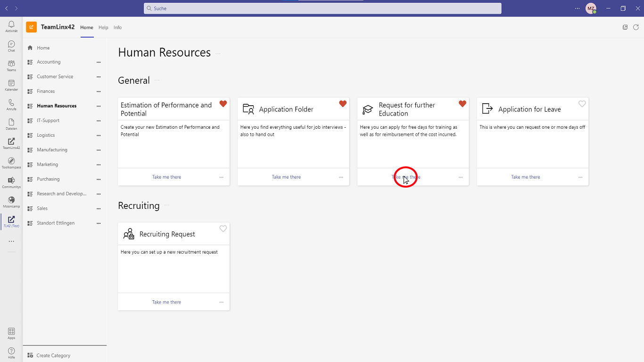Open more options on Application Folder card
The width and height of the screenshot is (644, 362).
(341, 177)
